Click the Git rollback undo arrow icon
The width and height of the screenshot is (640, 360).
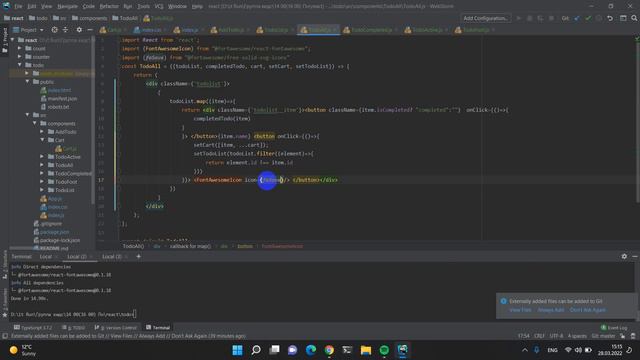coord(610,18)
